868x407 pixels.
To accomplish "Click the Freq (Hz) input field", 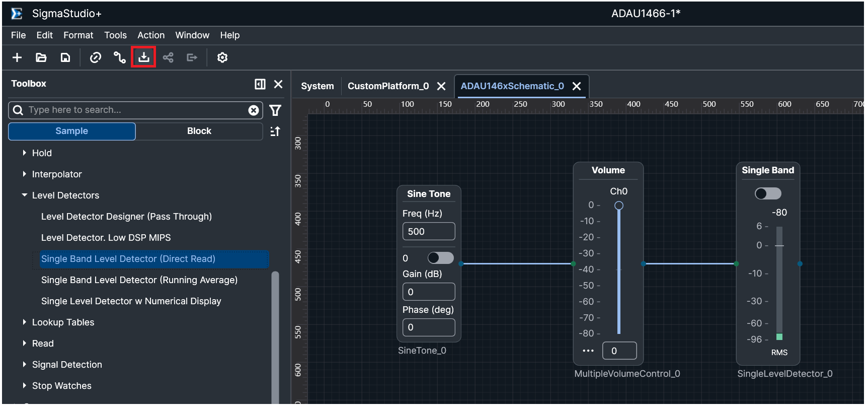I will click(429, 232).
